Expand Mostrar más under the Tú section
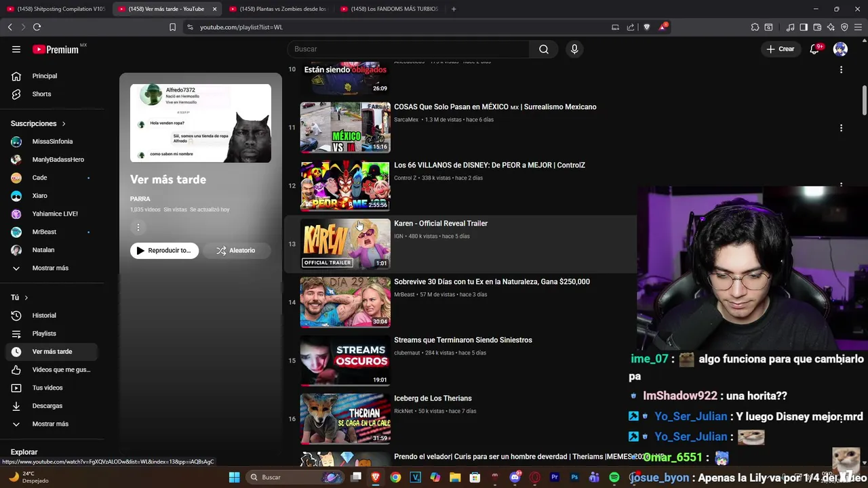The height and width of the screenshot is (488, 868). 53,424
